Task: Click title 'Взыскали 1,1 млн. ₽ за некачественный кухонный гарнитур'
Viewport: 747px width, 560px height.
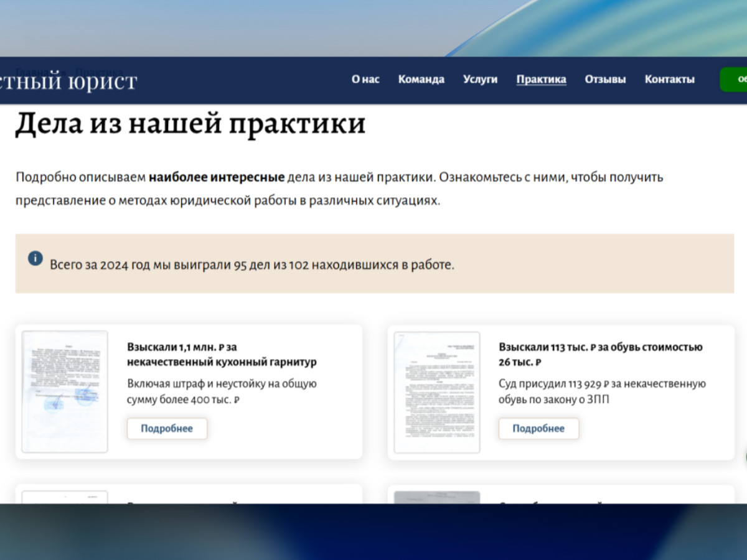Action: tap(222, 355)
